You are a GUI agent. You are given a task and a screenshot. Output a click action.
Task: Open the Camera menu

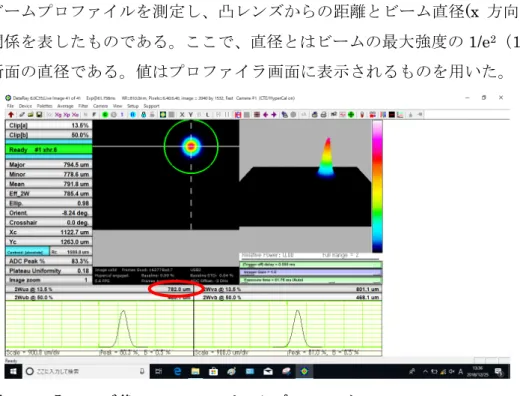pos(100,106)
